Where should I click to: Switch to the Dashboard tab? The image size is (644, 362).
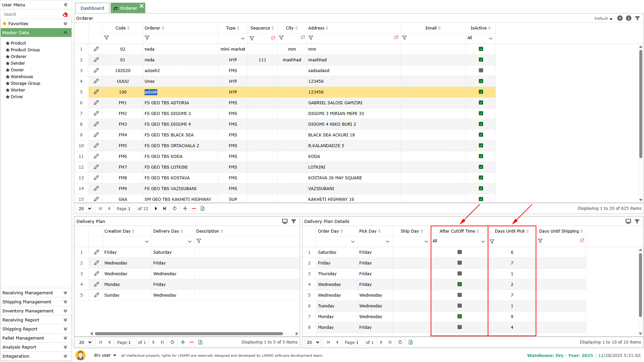coord(92,8)
